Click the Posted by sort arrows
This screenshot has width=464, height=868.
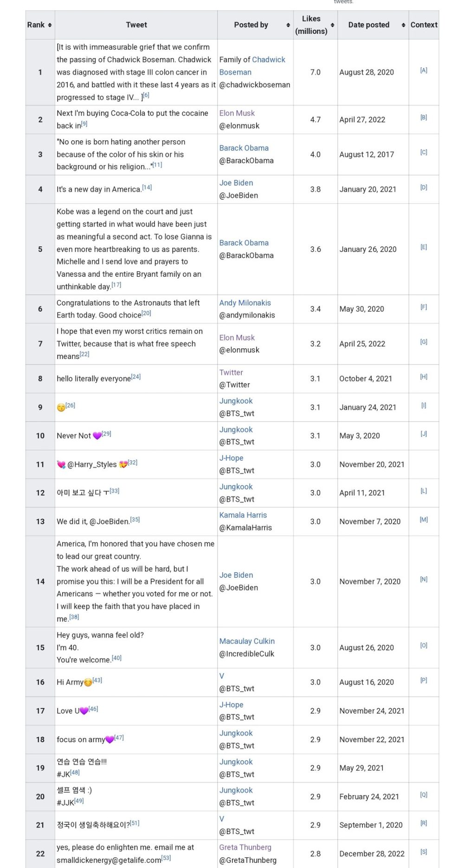[288, 25]
